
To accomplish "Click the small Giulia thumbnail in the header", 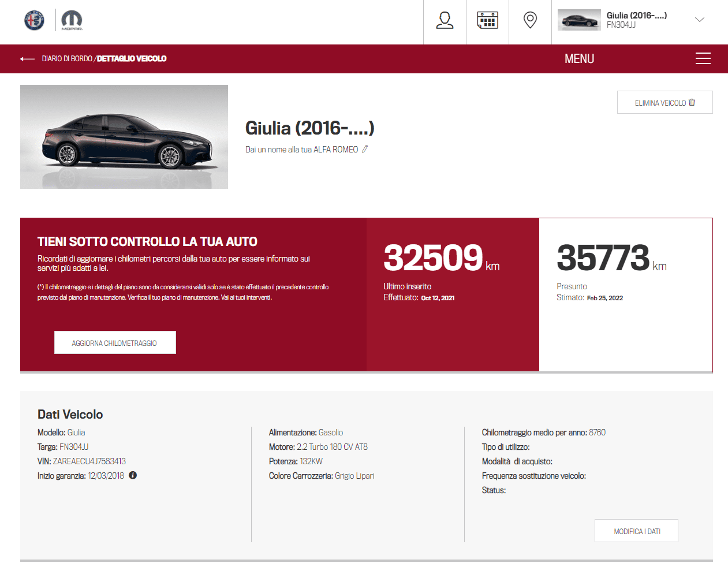I will tap(579, 20).
